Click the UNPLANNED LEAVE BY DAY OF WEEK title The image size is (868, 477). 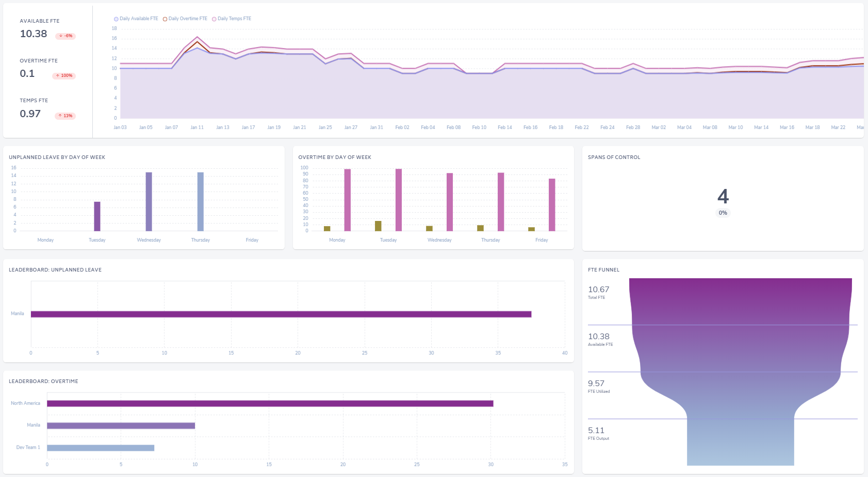pyautogui.click(x=57, y=157)
